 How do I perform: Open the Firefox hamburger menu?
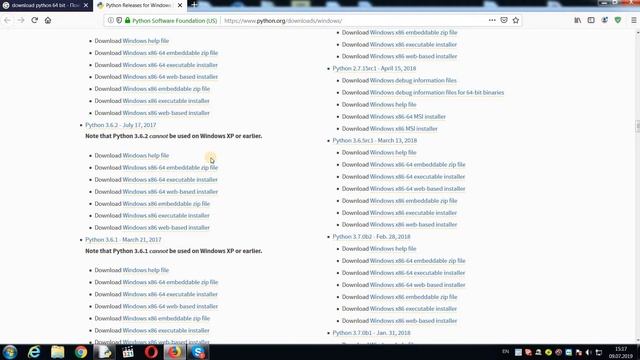633,20
